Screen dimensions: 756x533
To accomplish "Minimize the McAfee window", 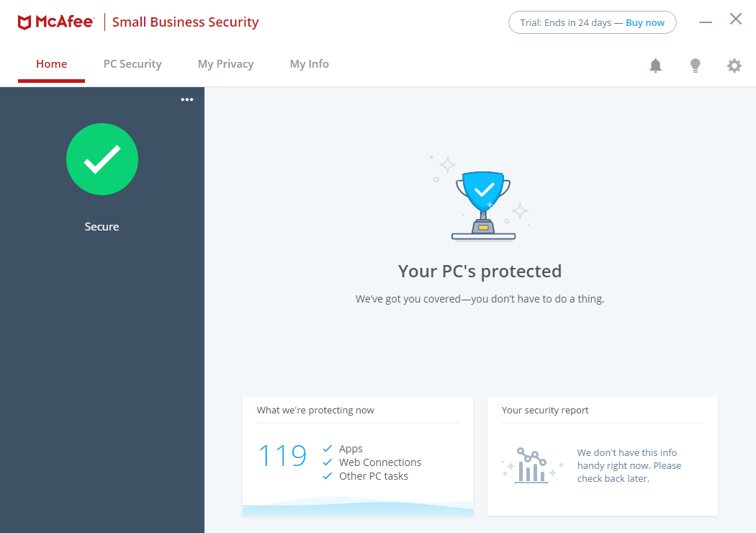I will pyautogui.click(x=706, y=22).
